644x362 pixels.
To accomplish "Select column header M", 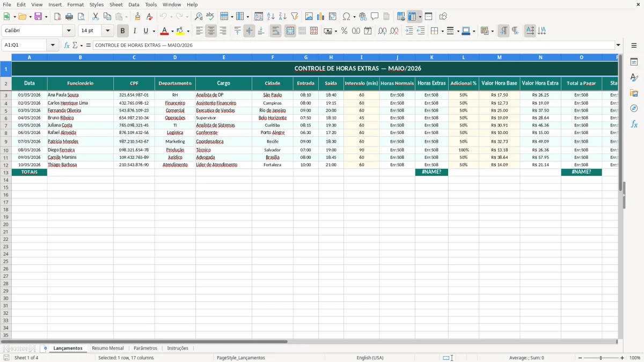I will 499,57.
